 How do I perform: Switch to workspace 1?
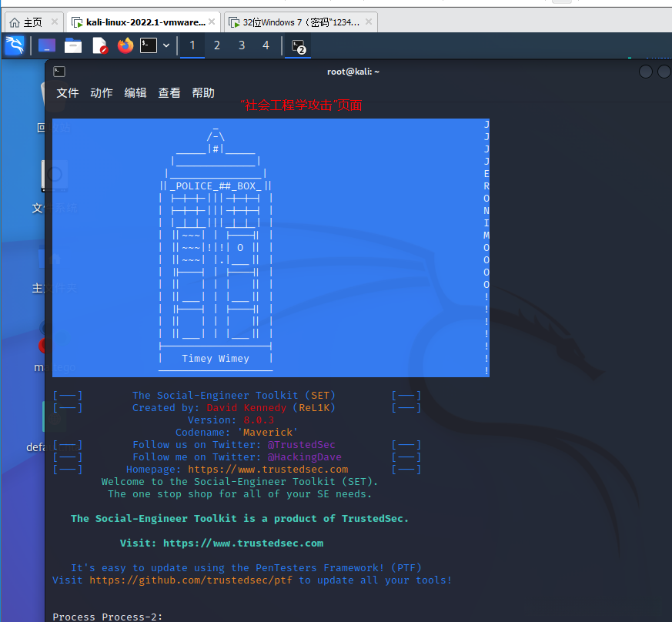[x=192, y=45]
